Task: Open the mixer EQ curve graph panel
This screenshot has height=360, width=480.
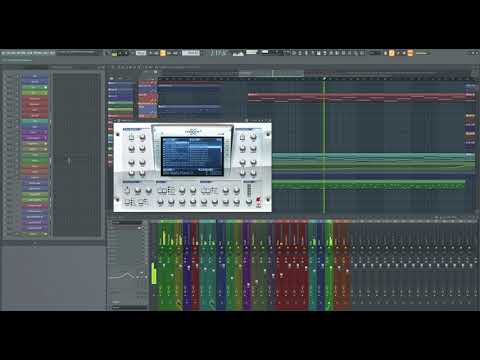Action: coord(128,276)
